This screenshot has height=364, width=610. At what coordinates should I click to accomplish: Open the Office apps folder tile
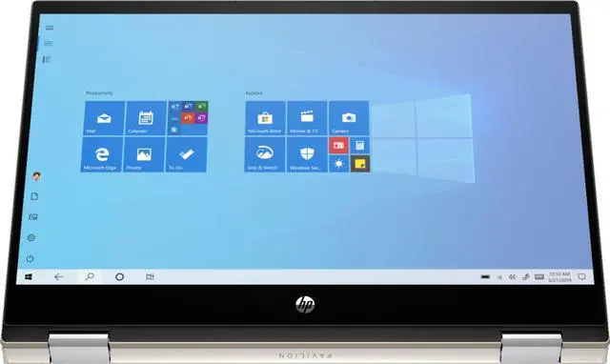pyautogui.click(x=188, y=118)
